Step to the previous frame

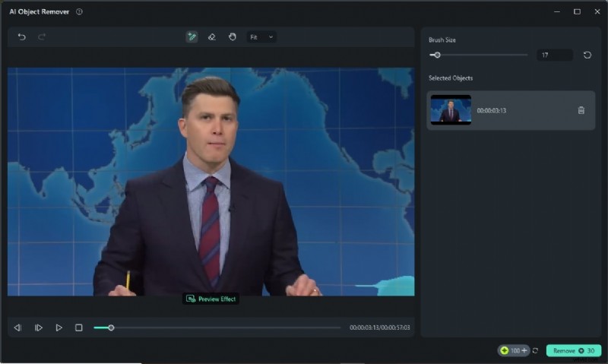[17, 328]
